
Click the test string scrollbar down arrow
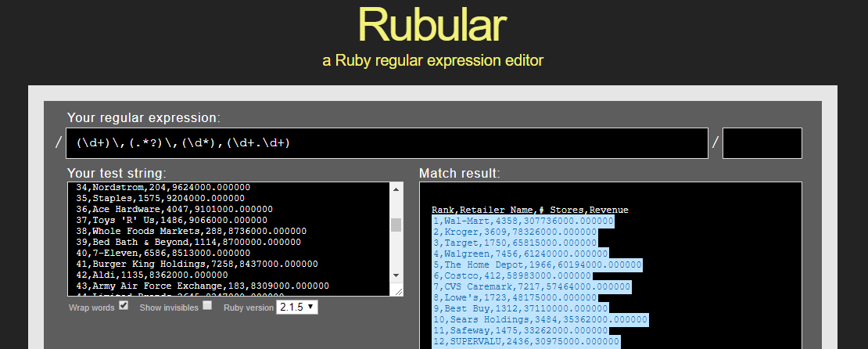(x=396, y=275)
